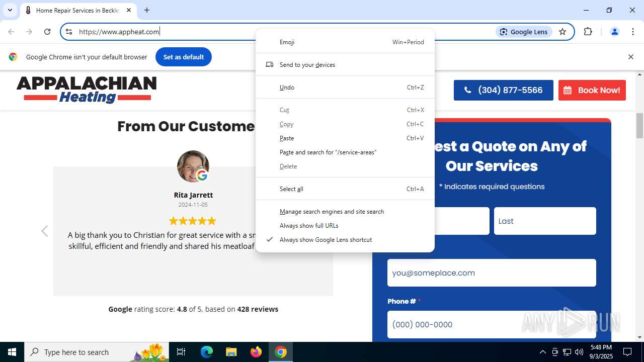The width and height of the screenshot is (644, 362).
Task: Open the clock showing 5:48 PM
Action: click(601, 352)
